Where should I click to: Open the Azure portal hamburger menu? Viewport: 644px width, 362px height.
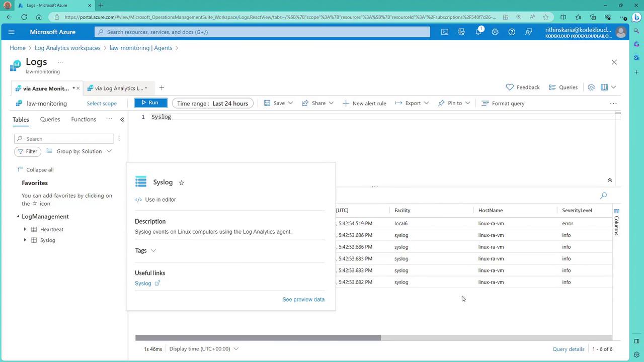coord(12,32)
